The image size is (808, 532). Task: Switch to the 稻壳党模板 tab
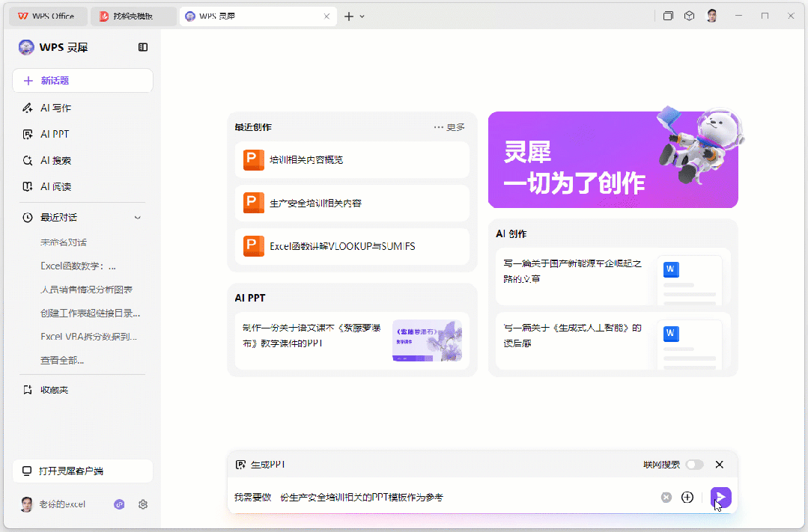pos(133,15)
